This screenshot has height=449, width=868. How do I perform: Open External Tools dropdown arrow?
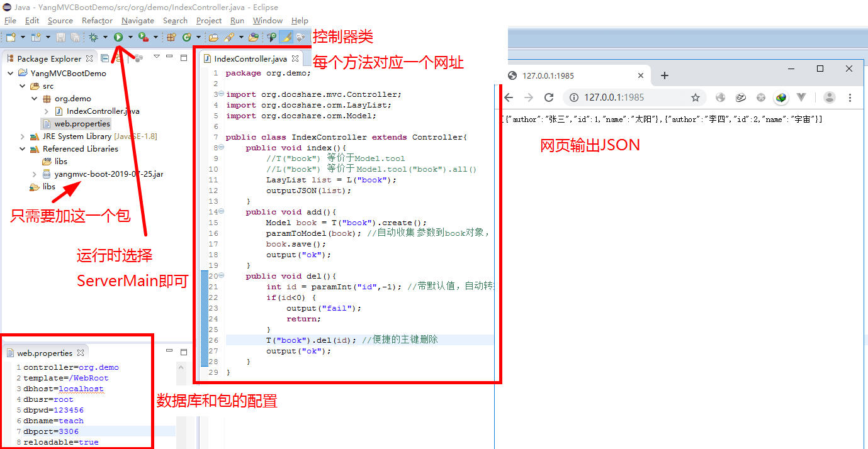[x=155, y=37]
